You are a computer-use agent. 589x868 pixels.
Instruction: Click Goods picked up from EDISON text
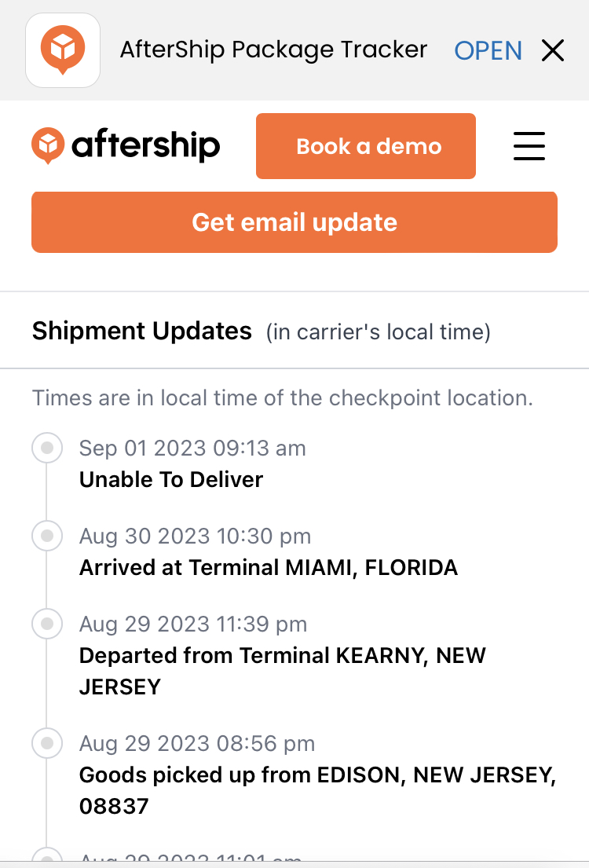point(318,790)
